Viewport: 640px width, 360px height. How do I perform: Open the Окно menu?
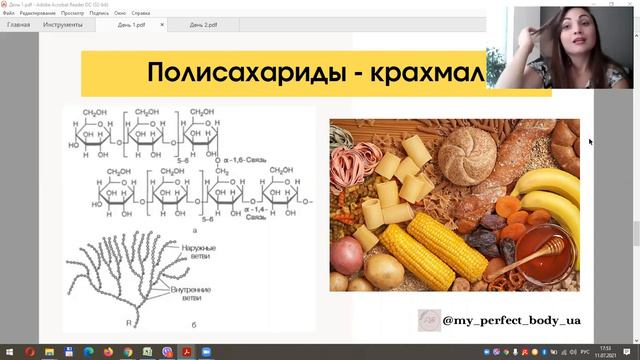[x=120, y=13]
